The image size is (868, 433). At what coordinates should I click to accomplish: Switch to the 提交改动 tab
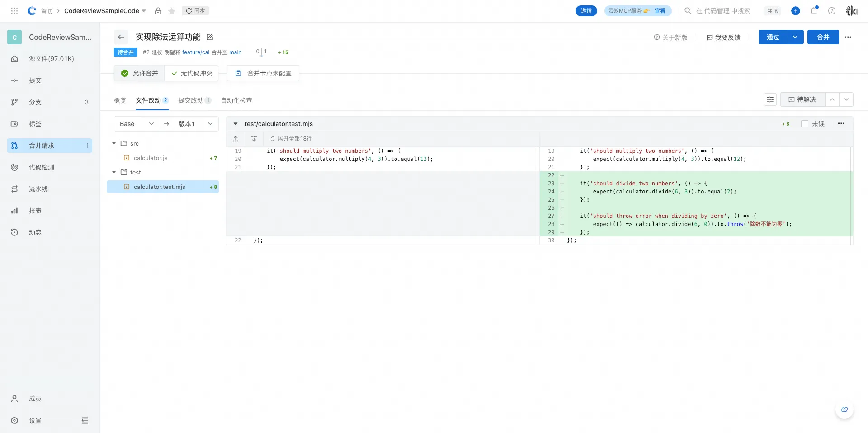pos(195,100)
